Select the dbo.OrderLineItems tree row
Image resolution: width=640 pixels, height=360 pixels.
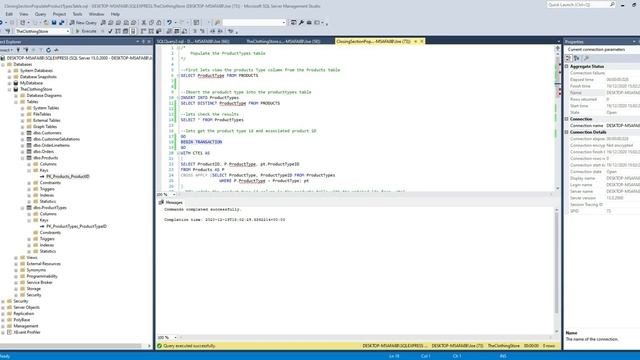point(51,145)
